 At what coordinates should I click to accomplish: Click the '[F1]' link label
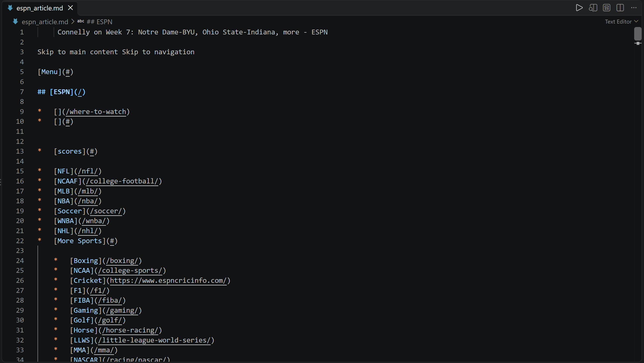coord(78,290)
